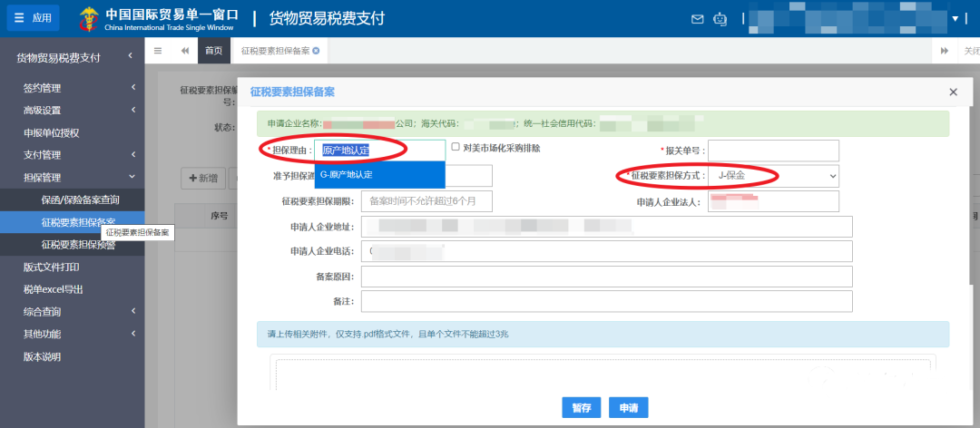
Task: Open the mail envelope icon in header
Action: pyautogui.click(x=697, y=19)
